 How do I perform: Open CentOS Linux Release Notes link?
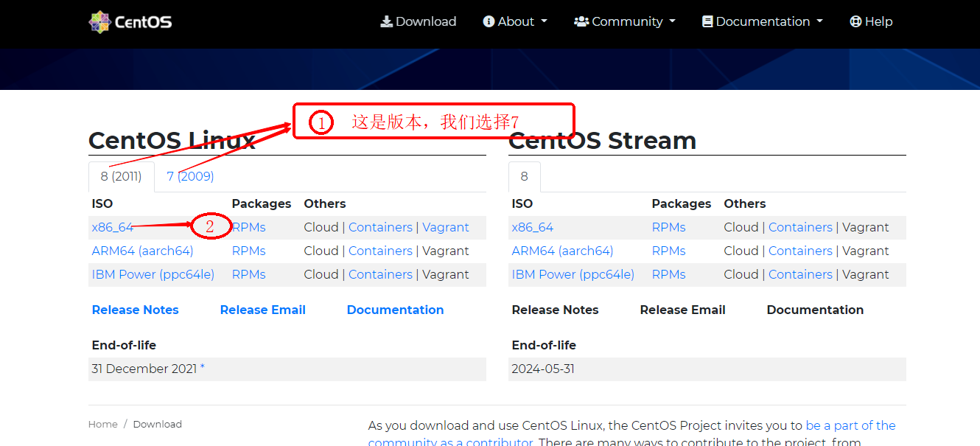[135, 310]
